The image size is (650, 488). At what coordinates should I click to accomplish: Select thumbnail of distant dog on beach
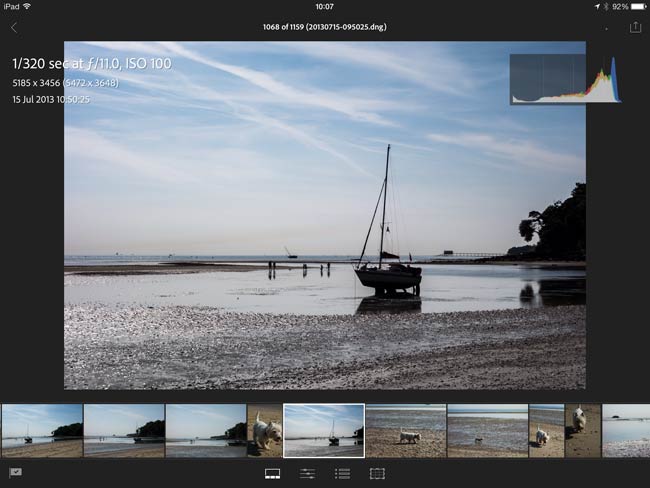(488, 431)
